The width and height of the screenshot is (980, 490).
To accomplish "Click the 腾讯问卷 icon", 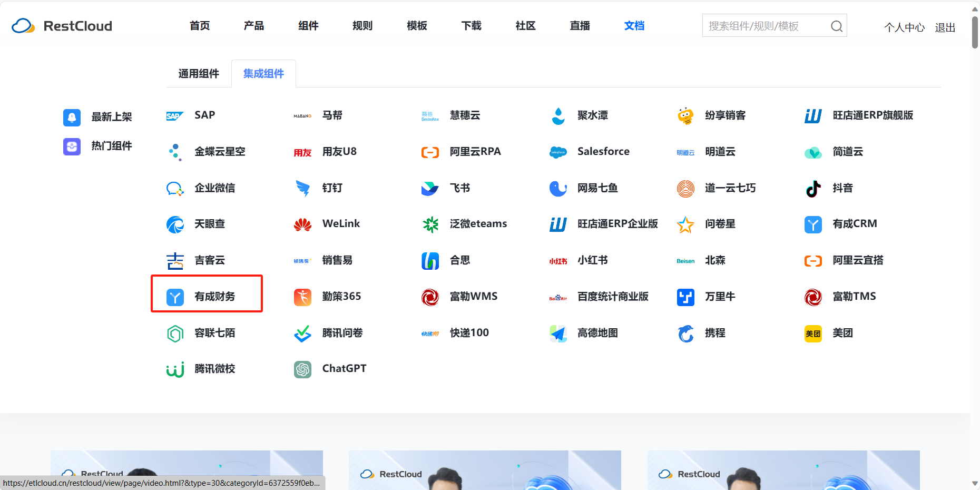I will click(303, 334).
